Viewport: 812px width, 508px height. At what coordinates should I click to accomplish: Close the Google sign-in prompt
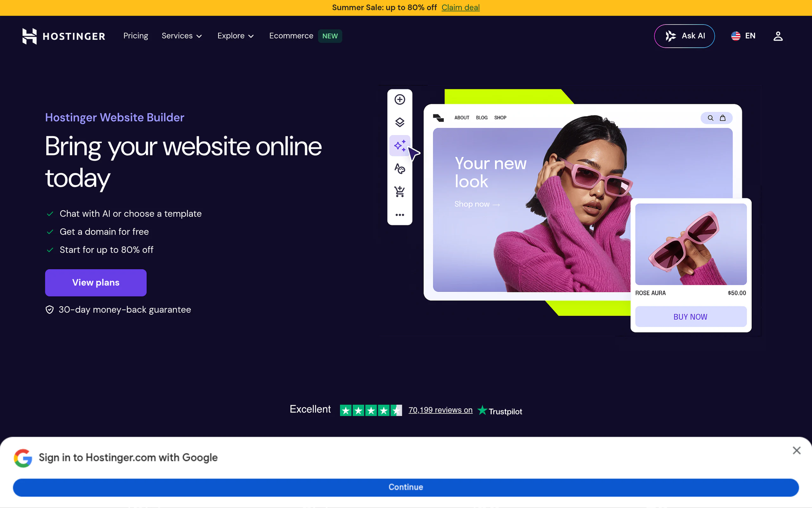(796, 450)
